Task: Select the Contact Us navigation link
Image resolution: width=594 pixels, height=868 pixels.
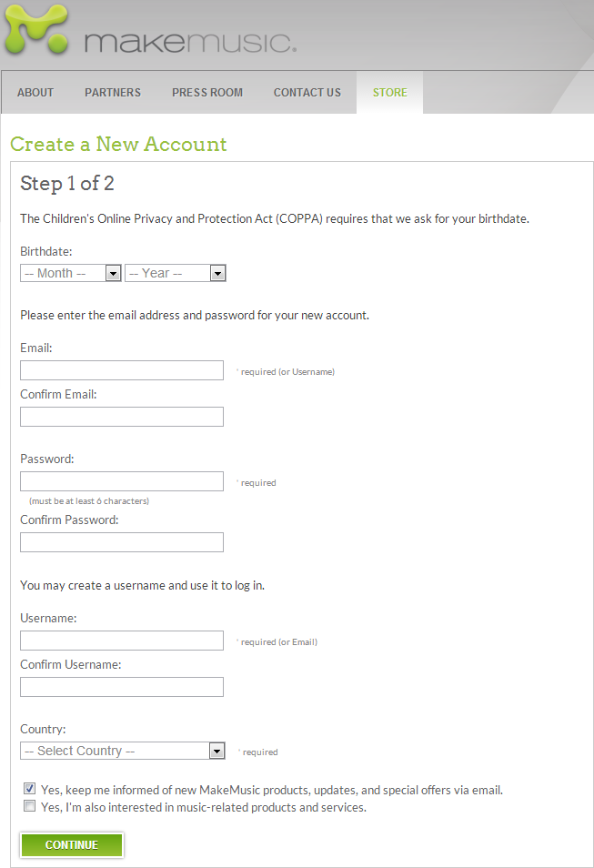Action: [x=307, y=93]
